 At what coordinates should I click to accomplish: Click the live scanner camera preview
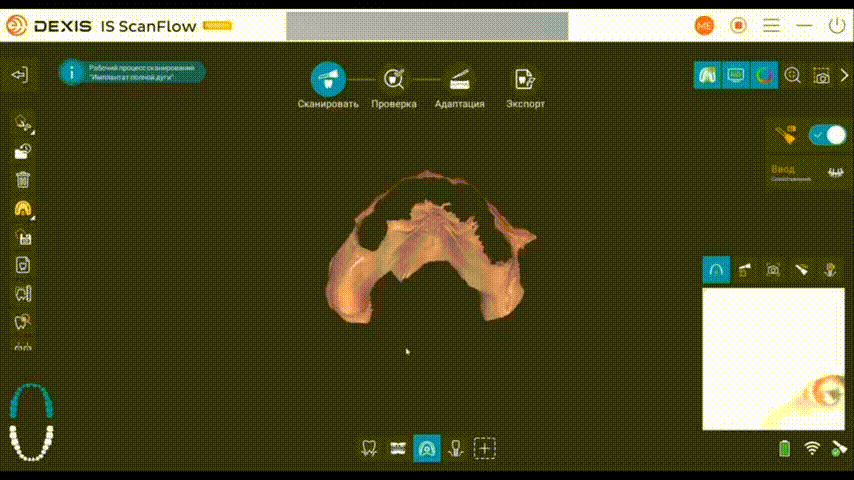pyautogui.click(x=773, y=359)
